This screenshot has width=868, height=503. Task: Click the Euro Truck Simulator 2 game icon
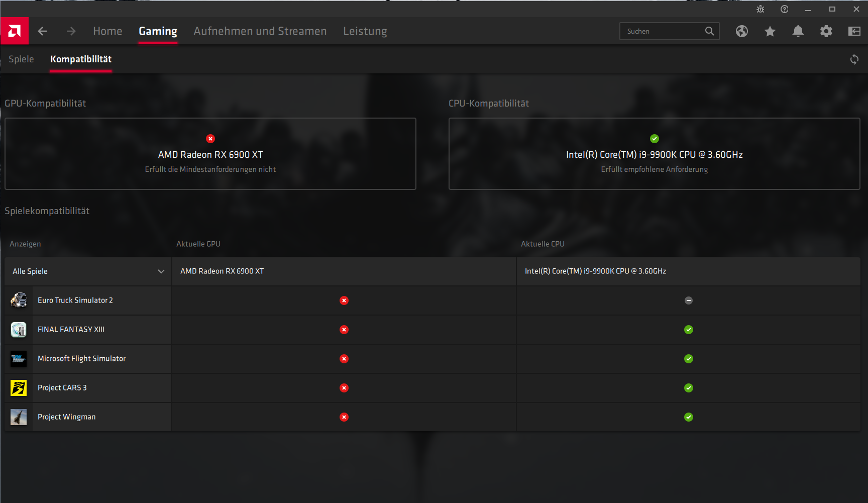pyautogui.click(x=19, y=300)
